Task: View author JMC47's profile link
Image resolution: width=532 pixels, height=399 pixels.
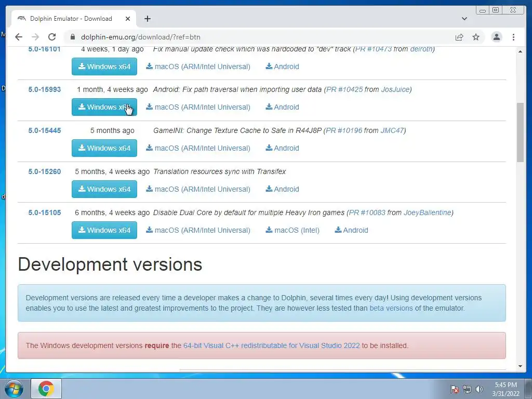Action: (x=392, y=130)
